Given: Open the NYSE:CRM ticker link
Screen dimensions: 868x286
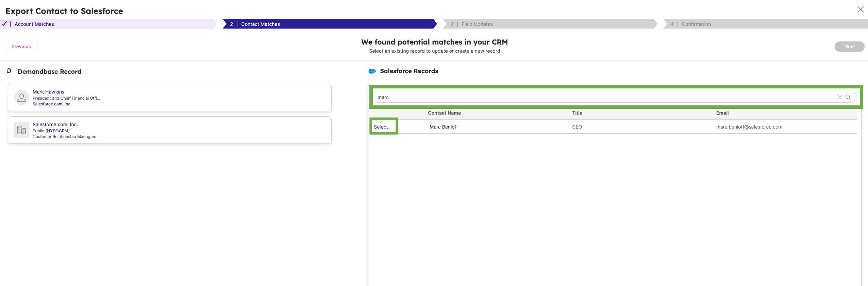Looking at the screenshot, I should (x=57, y=131).
